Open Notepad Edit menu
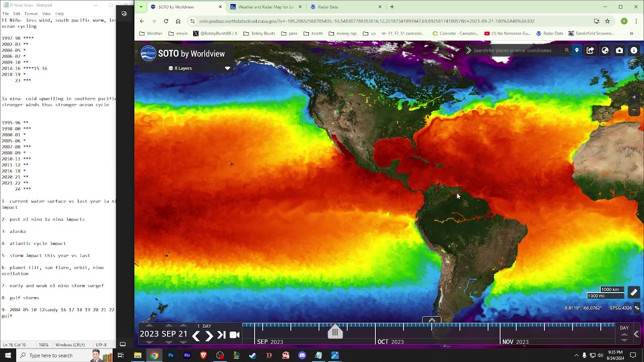644x362 pixels. pos(17,14)
